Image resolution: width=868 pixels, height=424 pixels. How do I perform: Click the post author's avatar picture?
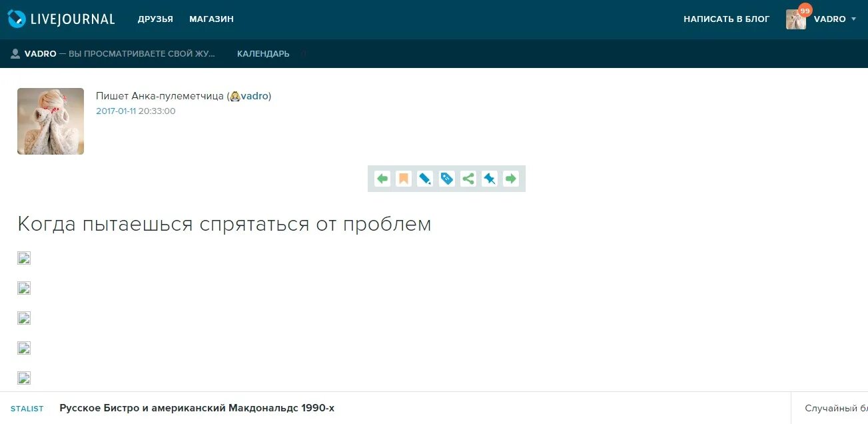pos(50,121)
